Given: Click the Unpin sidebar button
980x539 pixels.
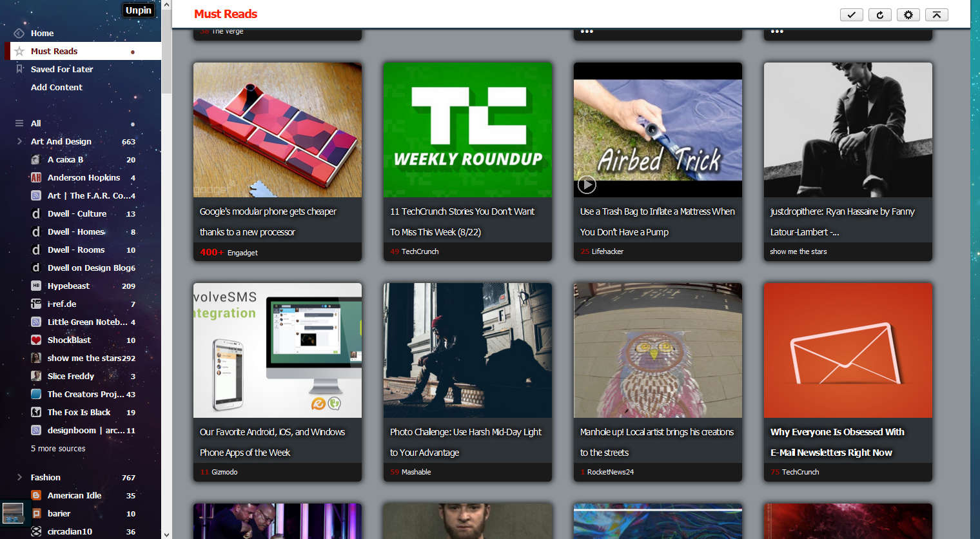Looking at the screenshot, I should coord(139,10).
